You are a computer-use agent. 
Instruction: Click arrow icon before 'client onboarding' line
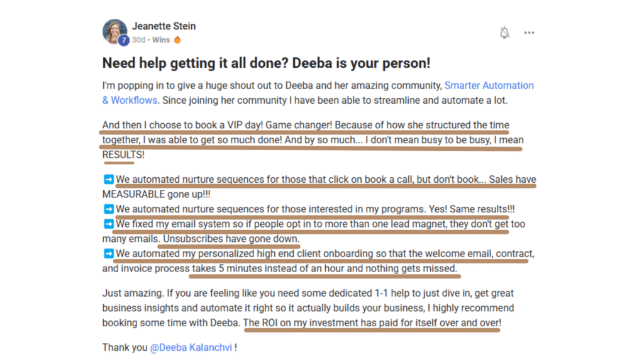point(108,254)
